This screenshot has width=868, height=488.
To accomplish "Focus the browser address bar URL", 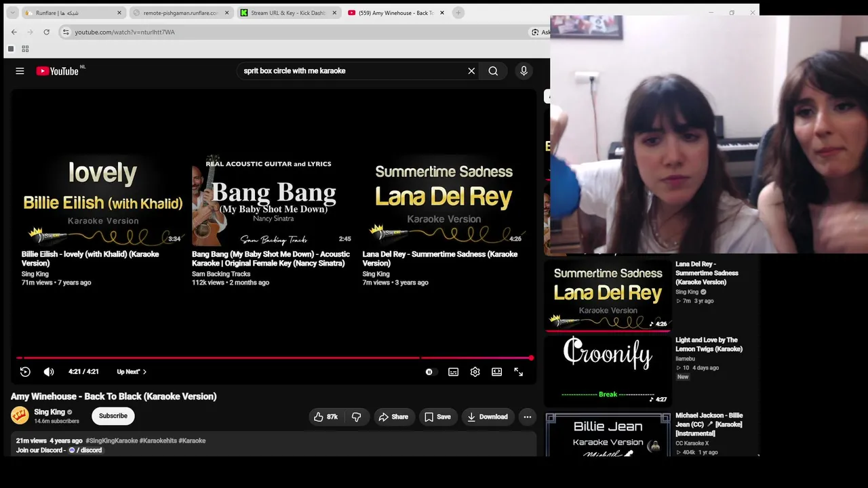I will pyautogui.click(x=125, y=32).
